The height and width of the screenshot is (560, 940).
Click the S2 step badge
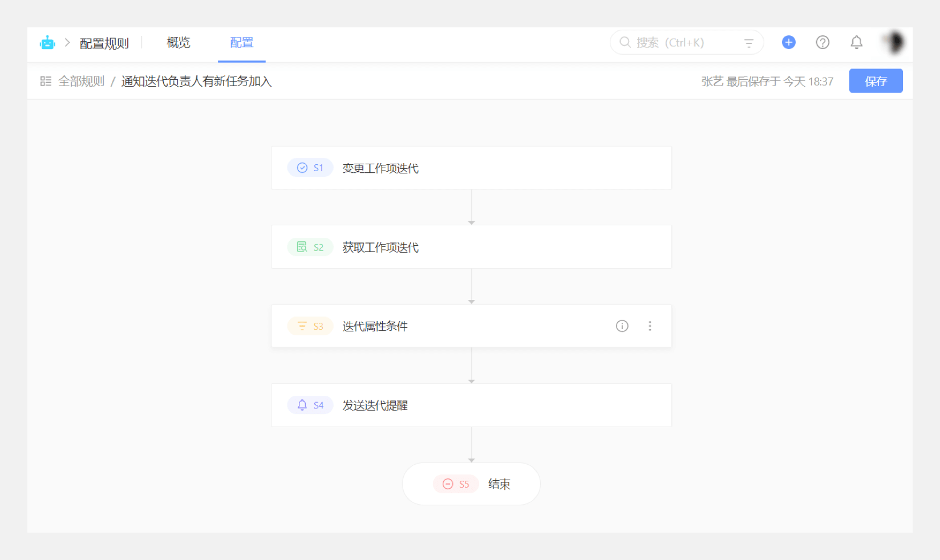(310, 247)
